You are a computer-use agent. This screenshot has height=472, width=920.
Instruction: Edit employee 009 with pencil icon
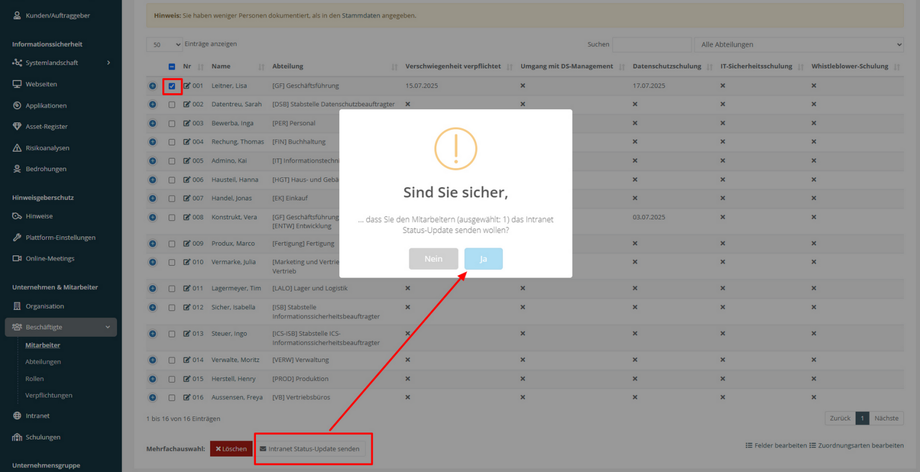187,243
